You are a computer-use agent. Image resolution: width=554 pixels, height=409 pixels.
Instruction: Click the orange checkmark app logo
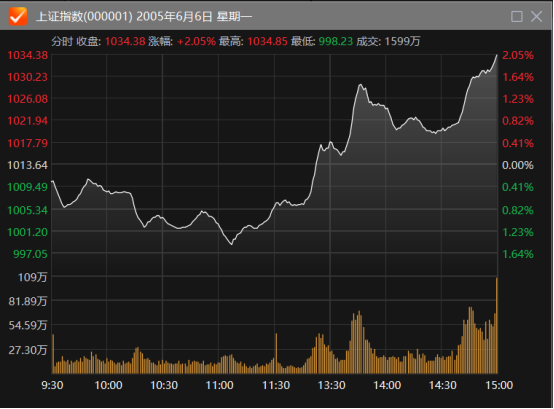[18, 16]
